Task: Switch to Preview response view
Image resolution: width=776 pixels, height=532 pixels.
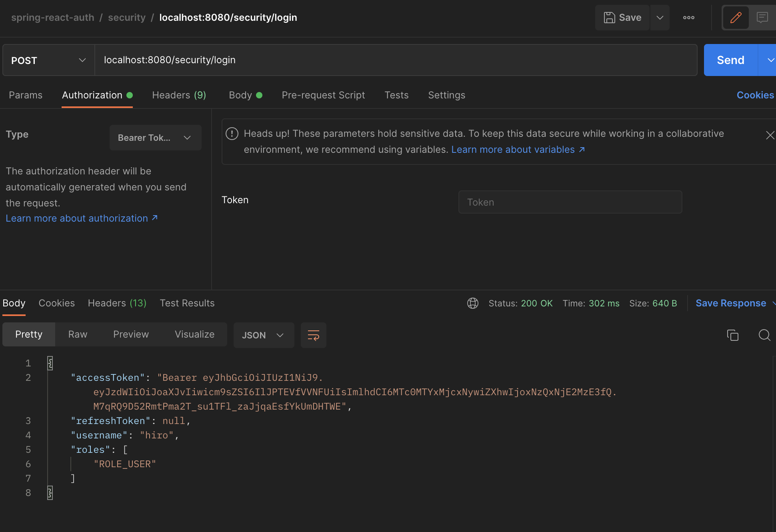Action: click(131, 334)
